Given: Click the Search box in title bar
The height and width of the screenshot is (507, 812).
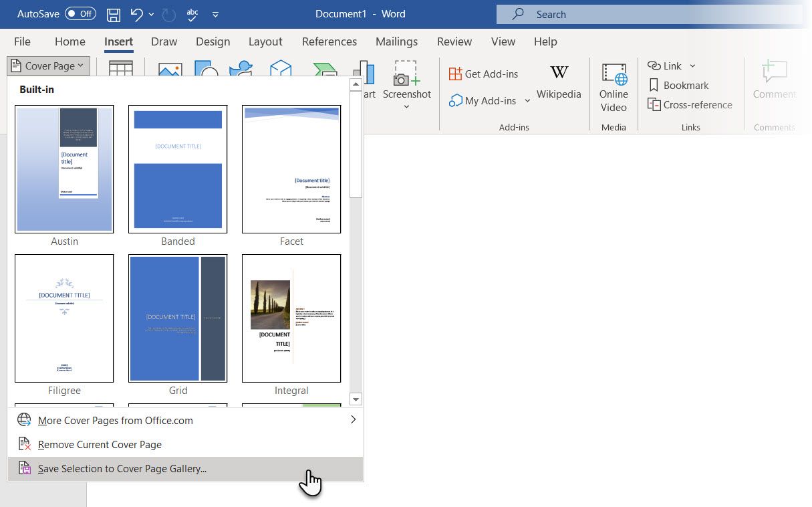Looking at the screenshot, I should [648, 14].
